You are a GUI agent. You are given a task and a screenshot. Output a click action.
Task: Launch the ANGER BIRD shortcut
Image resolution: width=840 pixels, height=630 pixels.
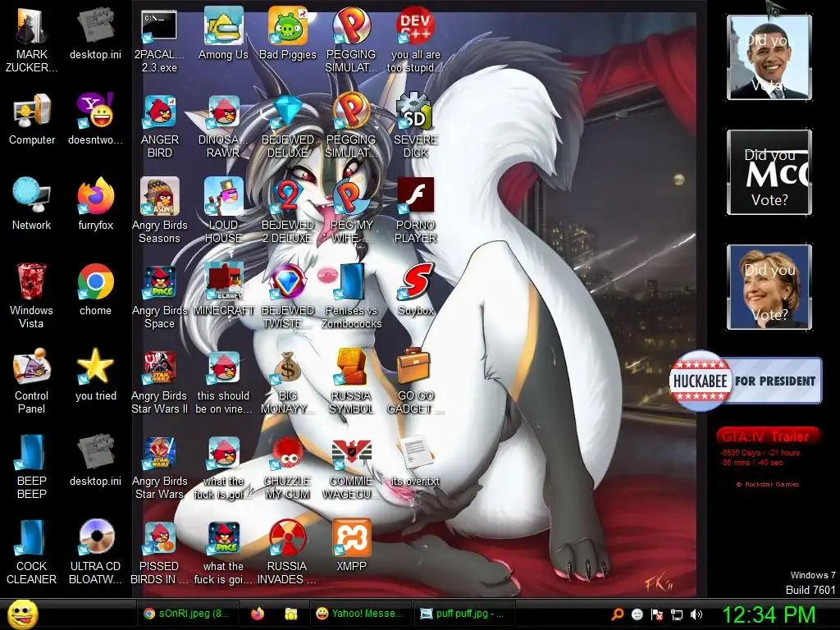click(160, 126)
